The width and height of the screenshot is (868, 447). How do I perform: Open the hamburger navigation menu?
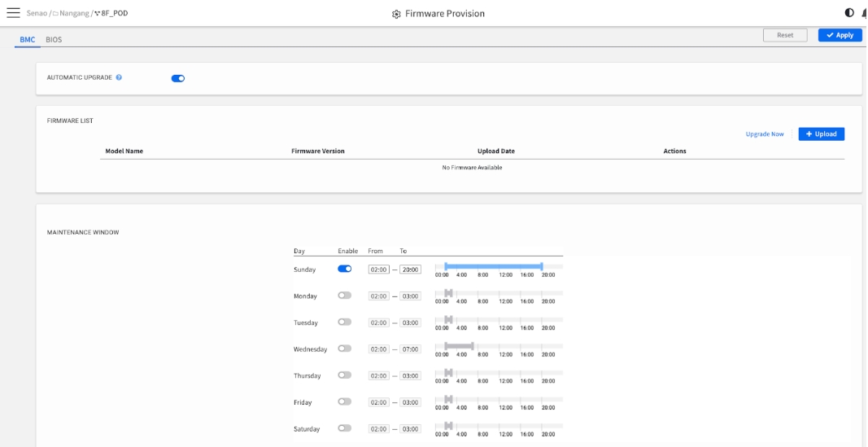click(13, 13)
